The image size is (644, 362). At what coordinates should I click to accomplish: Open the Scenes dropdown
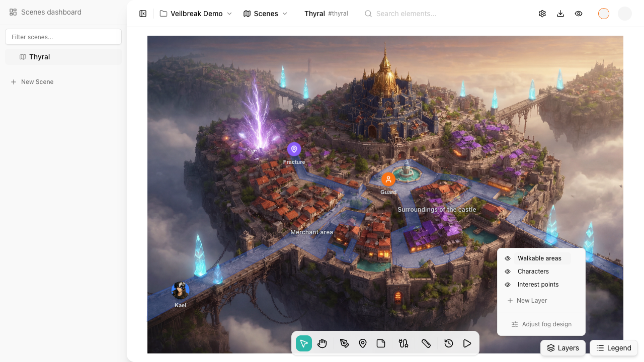(266, 14)
